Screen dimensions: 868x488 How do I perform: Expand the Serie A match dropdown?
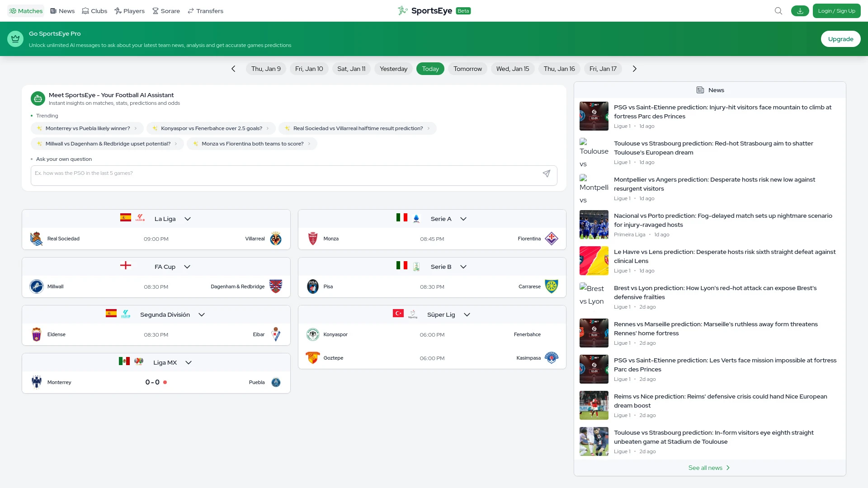(463, 219)
